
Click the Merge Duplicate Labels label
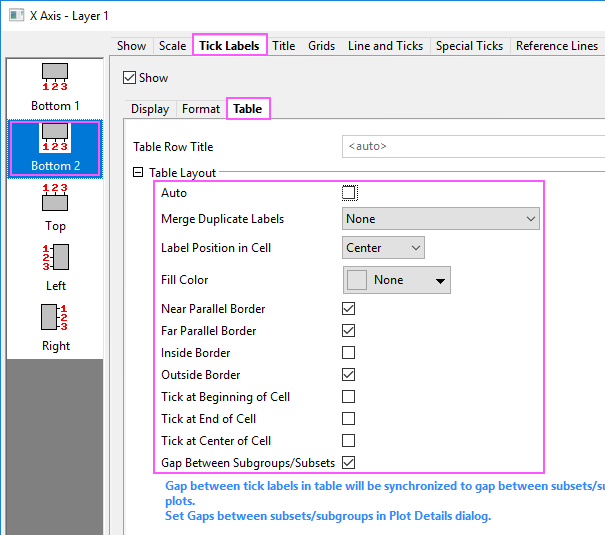223,219
